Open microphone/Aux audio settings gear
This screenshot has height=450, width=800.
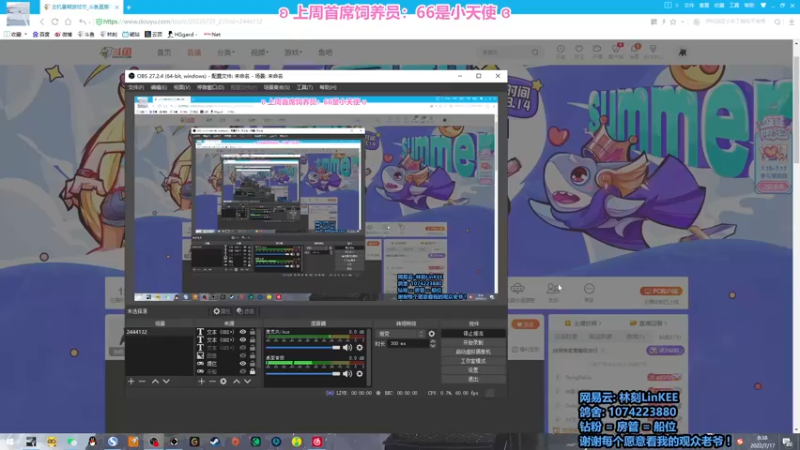[360, 347]
